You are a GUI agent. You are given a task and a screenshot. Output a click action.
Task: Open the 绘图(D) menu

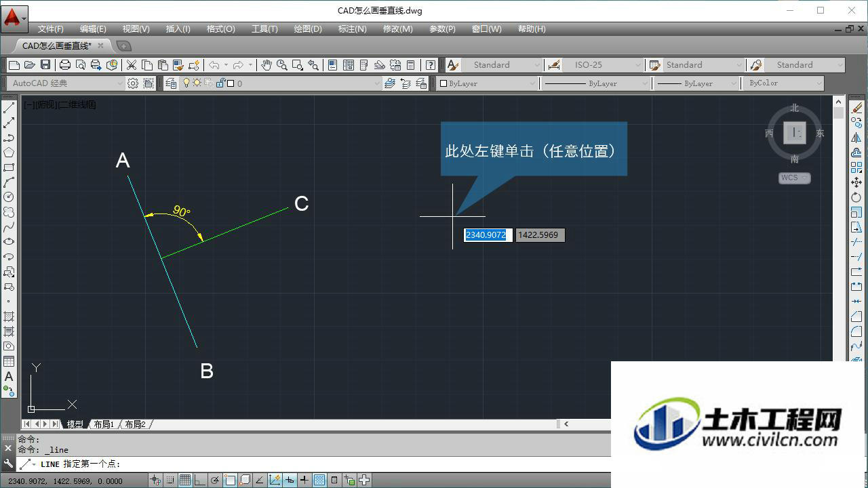308,29
